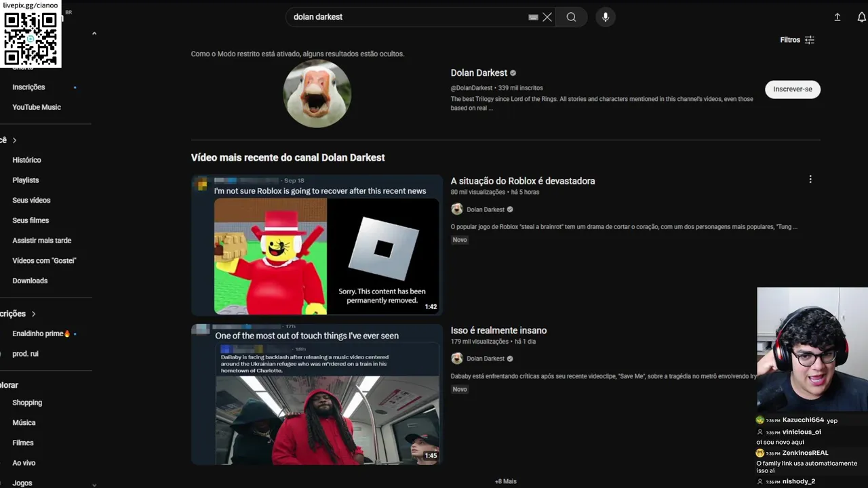The height and width of the screenshot is (488, 868).
Task: Click small channel avatar under Roblox video
Action: [457, 209]
